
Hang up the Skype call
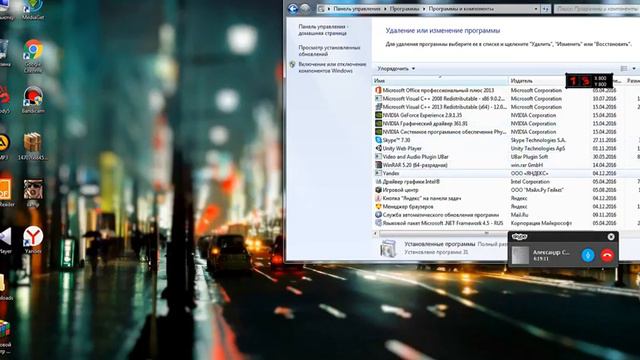607,256
